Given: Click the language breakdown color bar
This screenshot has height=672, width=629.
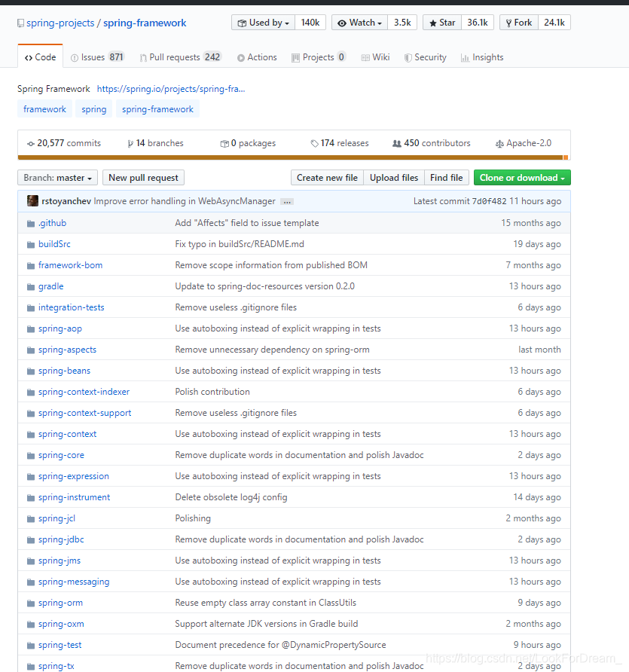Looking at the screenshot, I should (x=294, y=157).
